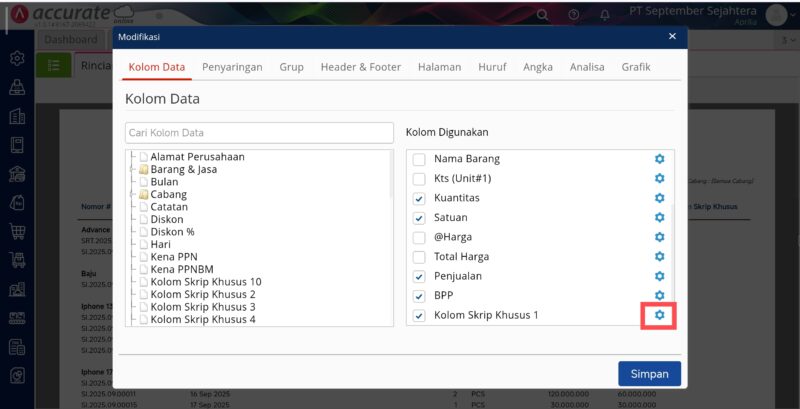Open column settings for Penjualan
This screenshot has height=409, width=800.
click(659, 276)
